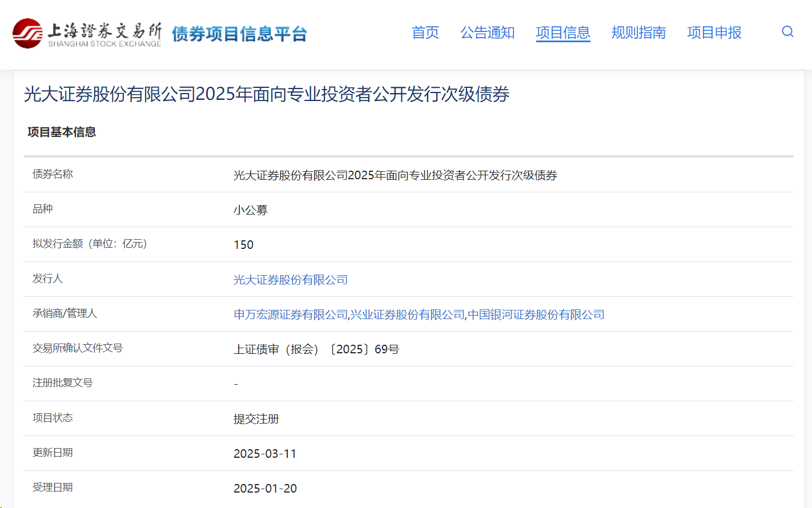Open 规则指南 navigation item

(638, 33)
